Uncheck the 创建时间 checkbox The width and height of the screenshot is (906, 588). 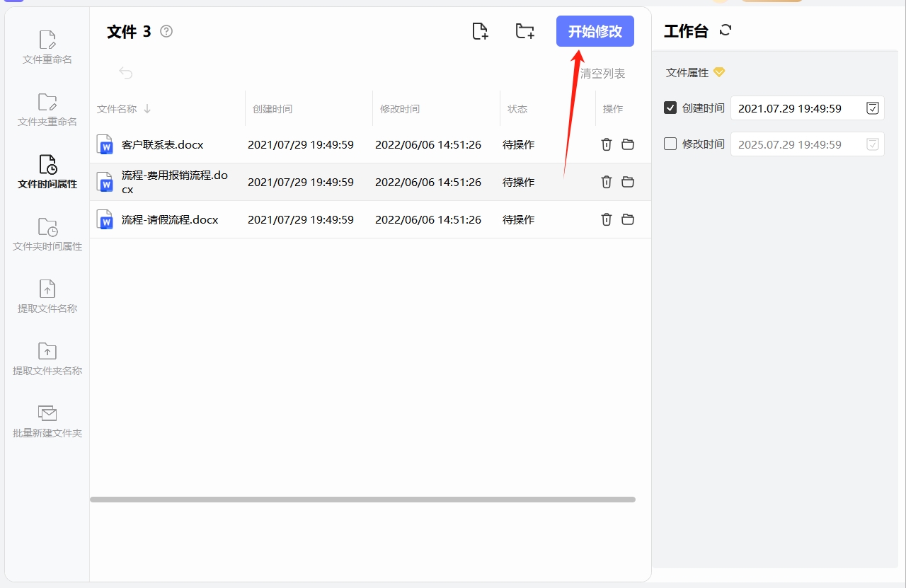coord(670,108)
